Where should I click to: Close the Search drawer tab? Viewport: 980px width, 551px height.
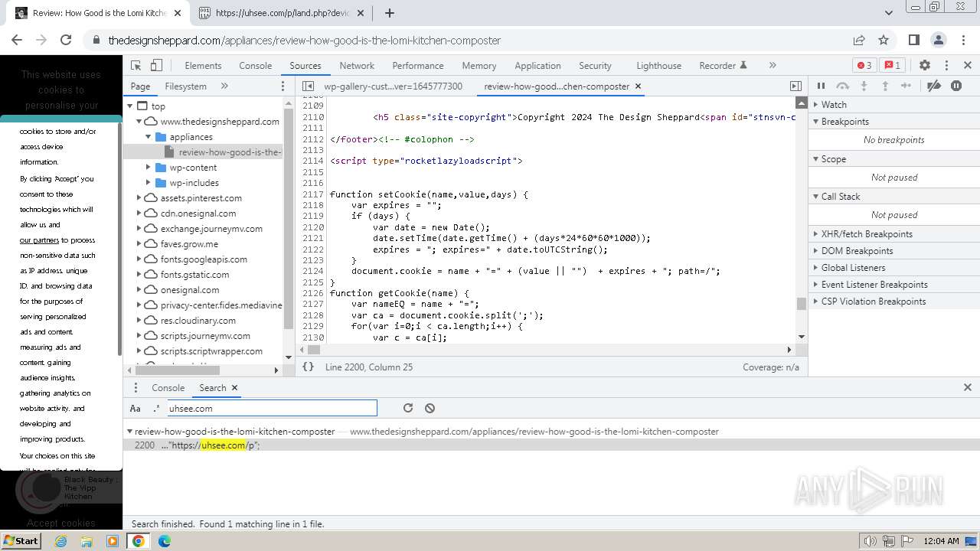tap(234, 388)
